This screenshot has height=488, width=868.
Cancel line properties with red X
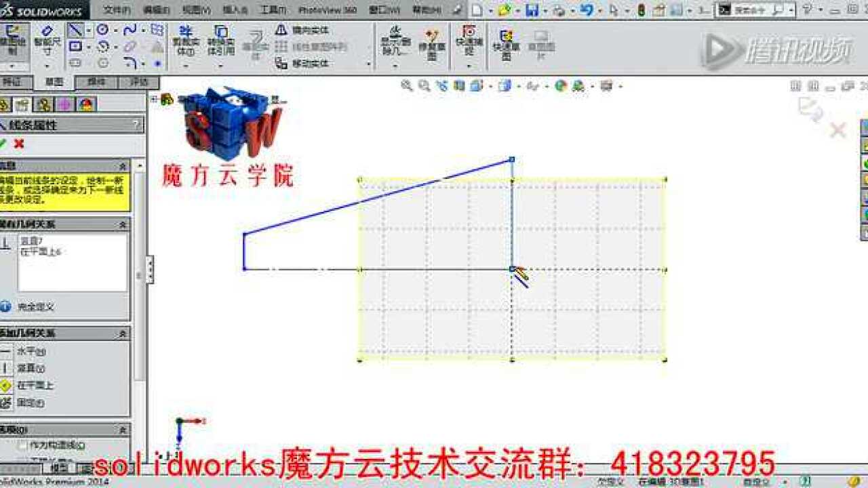click(19, 144)
